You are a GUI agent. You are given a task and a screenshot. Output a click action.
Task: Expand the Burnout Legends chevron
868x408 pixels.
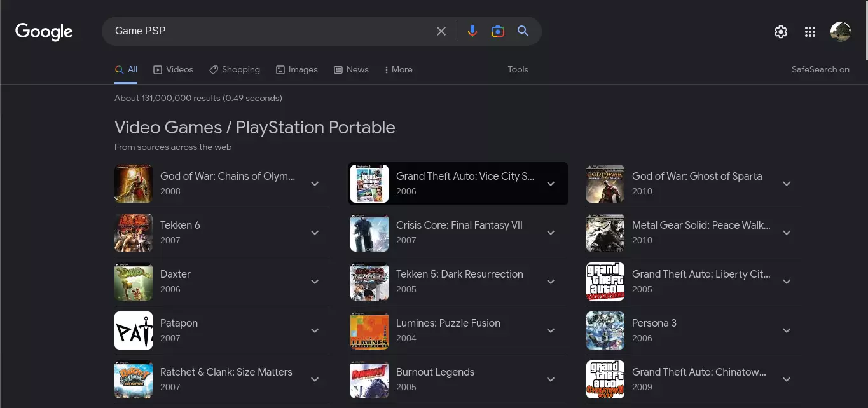pos(551,379)
